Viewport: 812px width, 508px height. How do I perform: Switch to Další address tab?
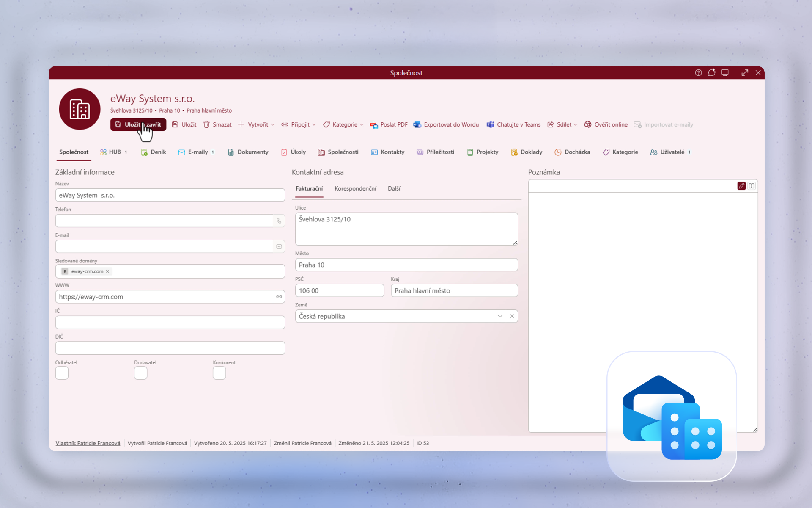[394, 188]
